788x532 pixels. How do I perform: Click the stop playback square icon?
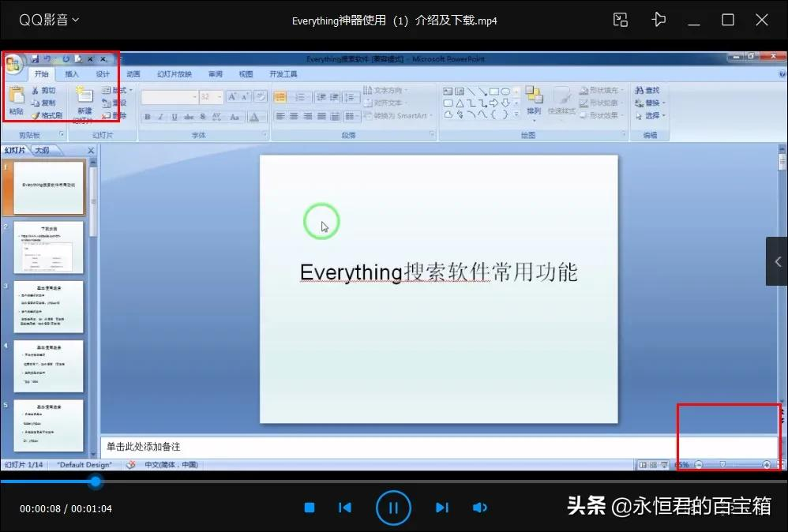310,508
